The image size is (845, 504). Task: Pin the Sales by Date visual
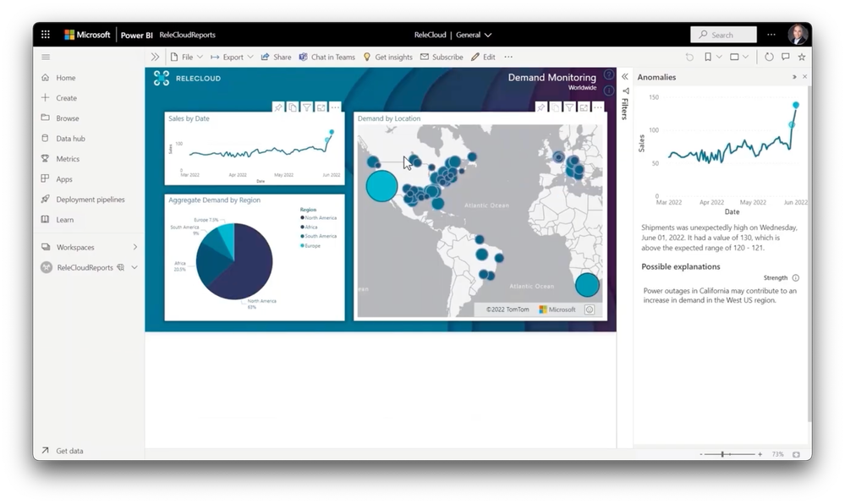click(x=278, y=107)
